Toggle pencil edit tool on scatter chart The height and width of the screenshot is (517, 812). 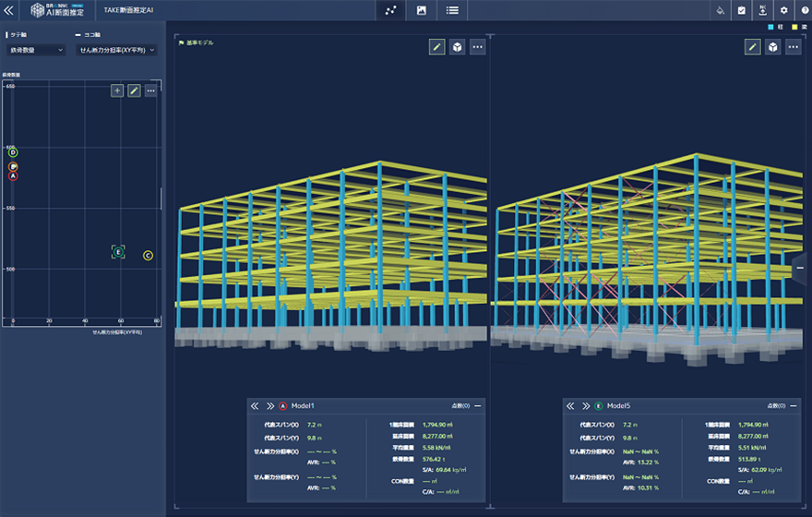click(134, 90)
